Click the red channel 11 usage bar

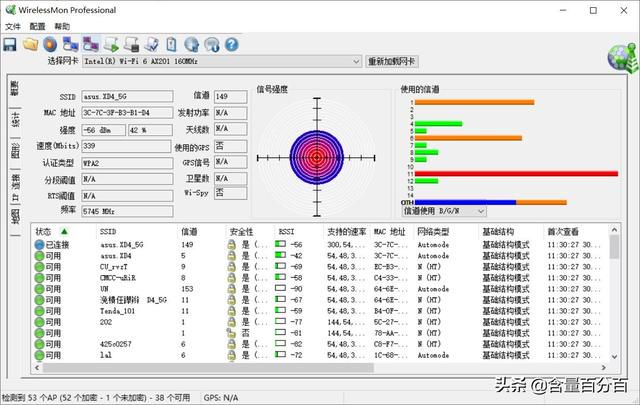[x=516, y=174]
